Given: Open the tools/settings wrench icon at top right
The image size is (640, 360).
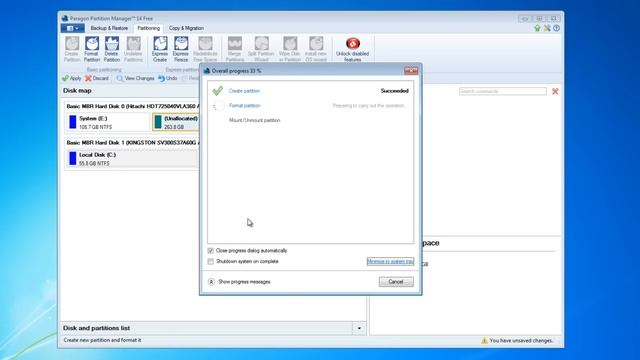Looking at the screenshot, I should tap(547, 28).
